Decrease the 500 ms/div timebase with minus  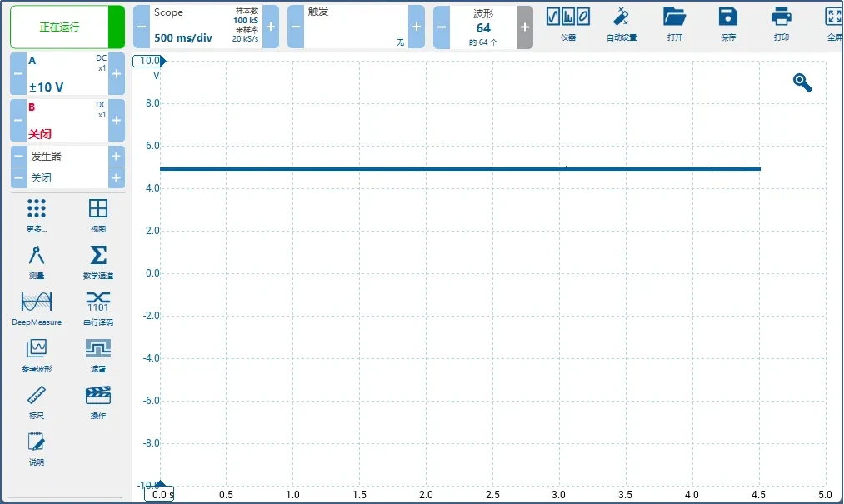point(142,27)
